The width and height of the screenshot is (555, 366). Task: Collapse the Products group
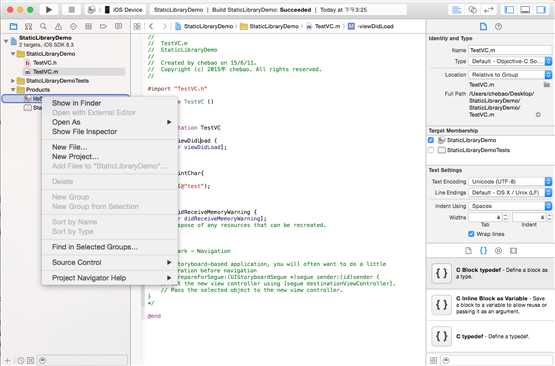pyautogui.click(x=13, y=90)
